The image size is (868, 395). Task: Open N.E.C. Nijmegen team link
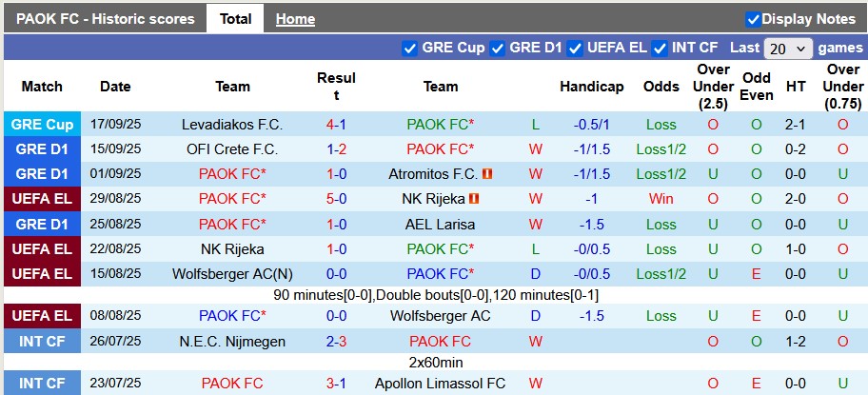pos(232,341)
